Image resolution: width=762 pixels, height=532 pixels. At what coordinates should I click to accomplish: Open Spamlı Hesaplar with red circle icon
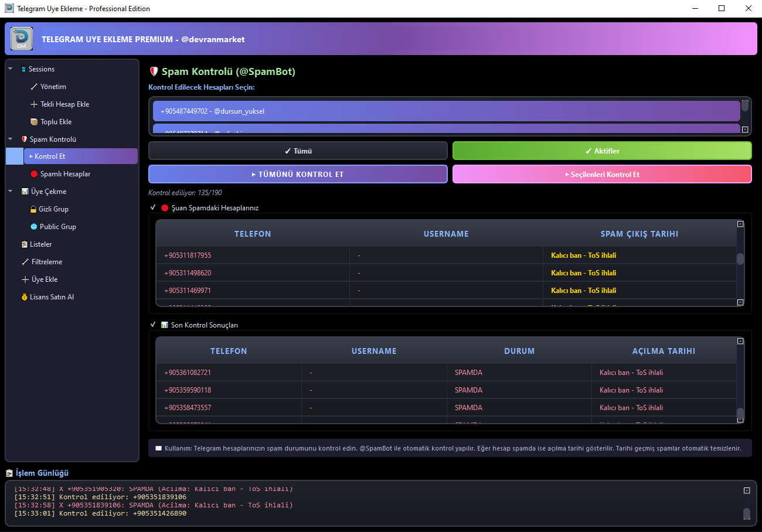click(x=34, y=174)
